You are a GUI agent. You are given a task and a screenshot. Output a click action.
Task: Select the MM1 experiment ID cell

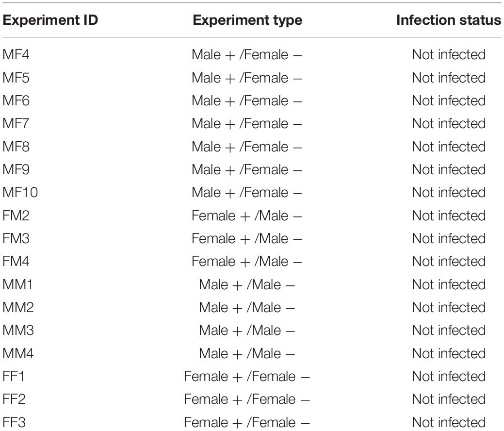17,284
